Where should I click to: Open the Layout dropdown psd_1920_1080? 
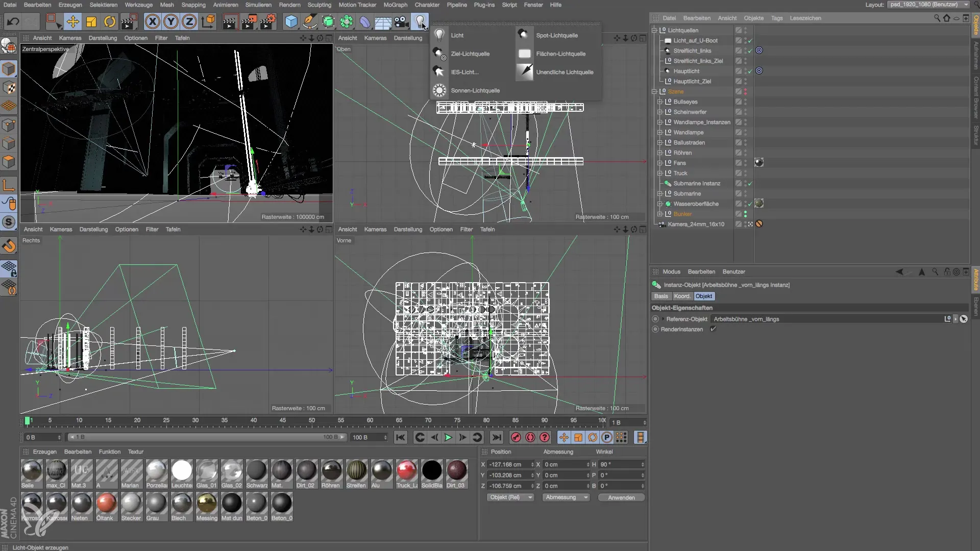[x=929, y=5]
